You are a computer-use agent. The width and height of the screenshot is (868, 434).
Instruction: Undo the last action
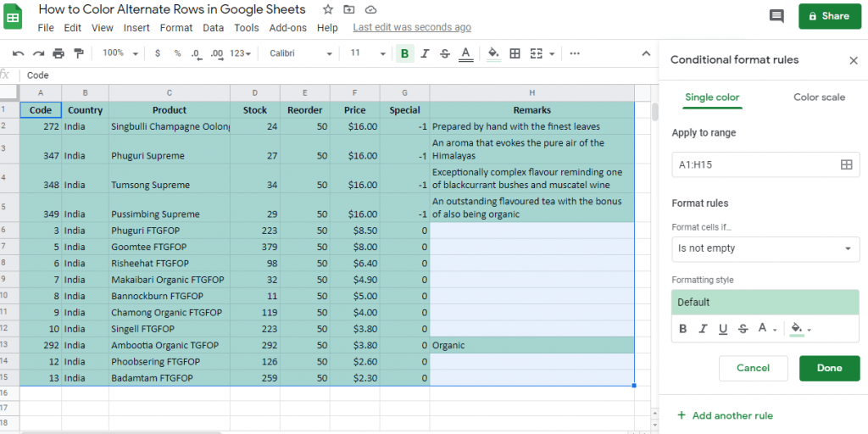[19, 53]
